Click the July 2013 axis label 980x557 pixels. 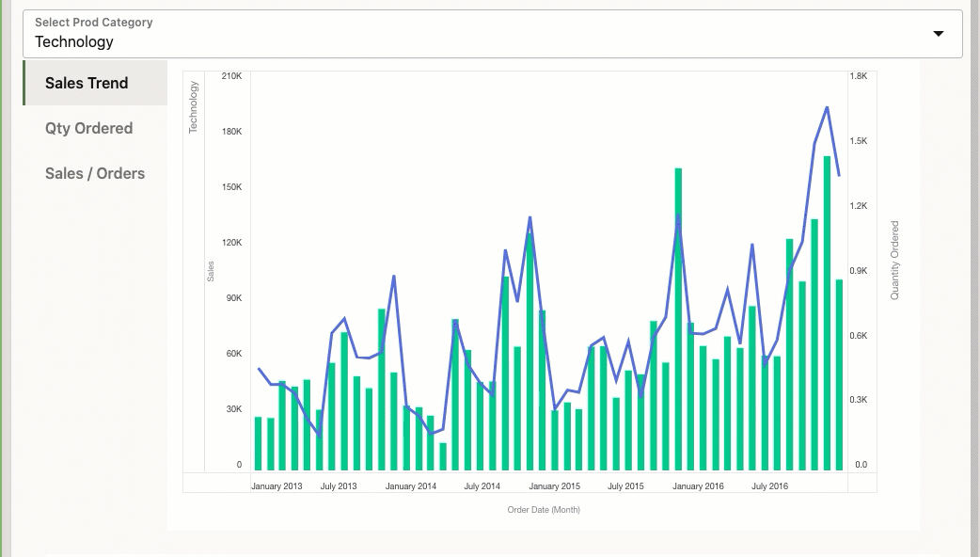tap(339, 485)
